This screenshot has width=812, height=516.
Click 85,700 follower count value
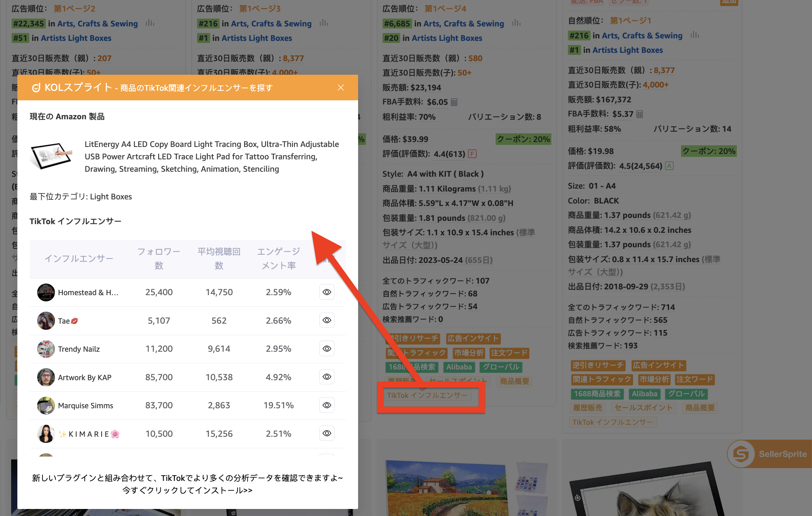159,377
